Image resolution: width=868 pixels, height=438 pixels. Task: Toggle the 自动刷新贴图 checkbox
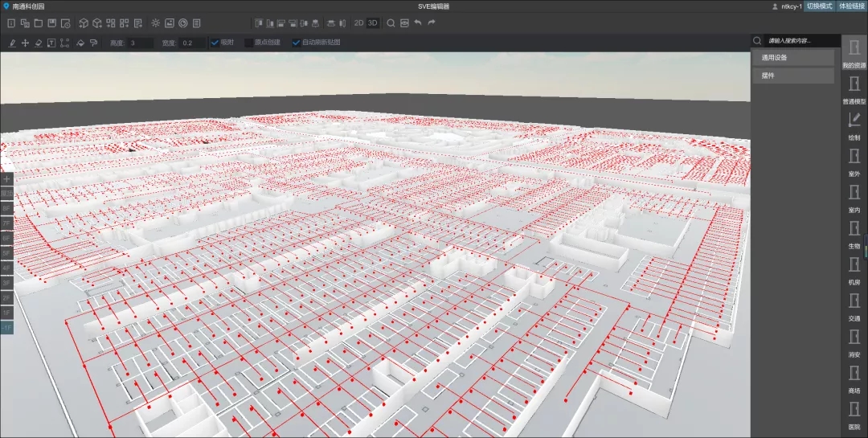pyautogui.click(x=297, y=43)
